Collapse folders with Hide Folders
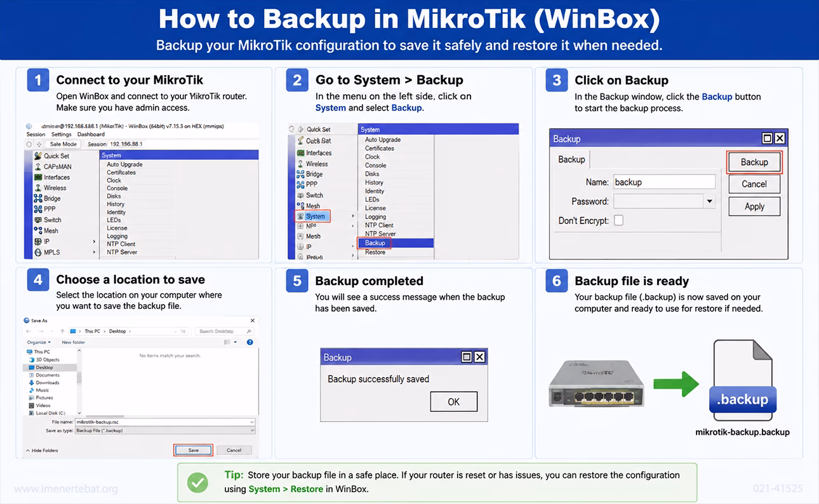The width and height of the screenshot is (819, 504). (42, 450)
